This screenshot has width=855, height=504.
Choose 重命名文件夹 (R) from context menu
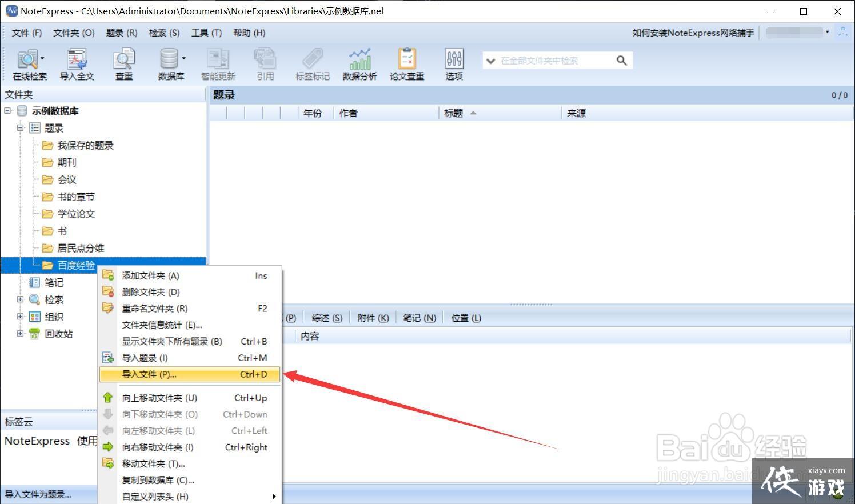pyautogui.click(x=190, y=309)
